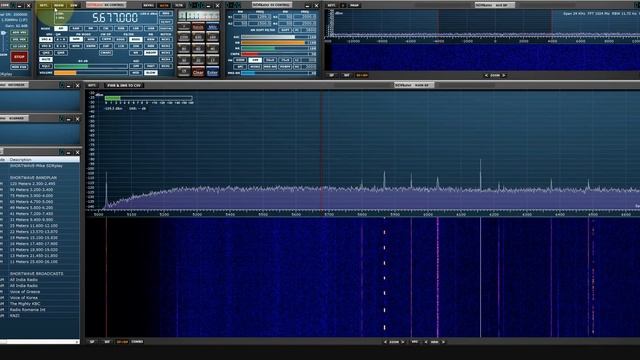This screenshot has width=640, height=360.
Task: Select VFO A
Action: point(46,39)
